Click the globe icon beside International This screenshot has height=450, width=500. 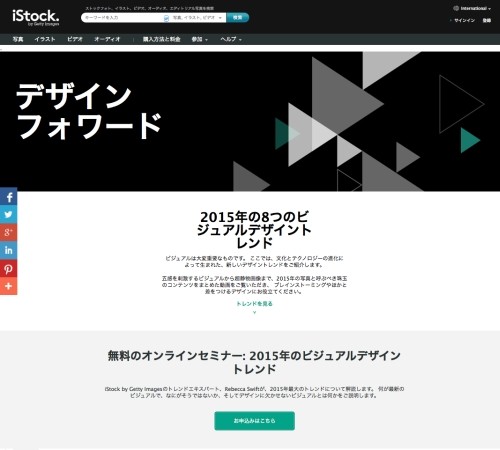pyautogui.click(x=456, y=8)
